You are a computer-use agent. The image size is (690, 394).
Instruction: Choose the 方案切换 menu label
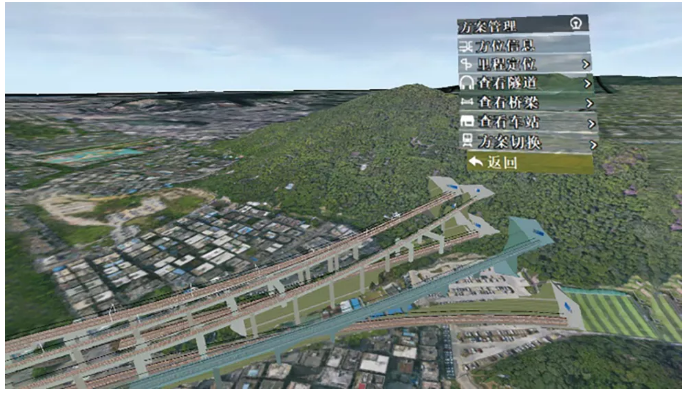tap(510, 142)
